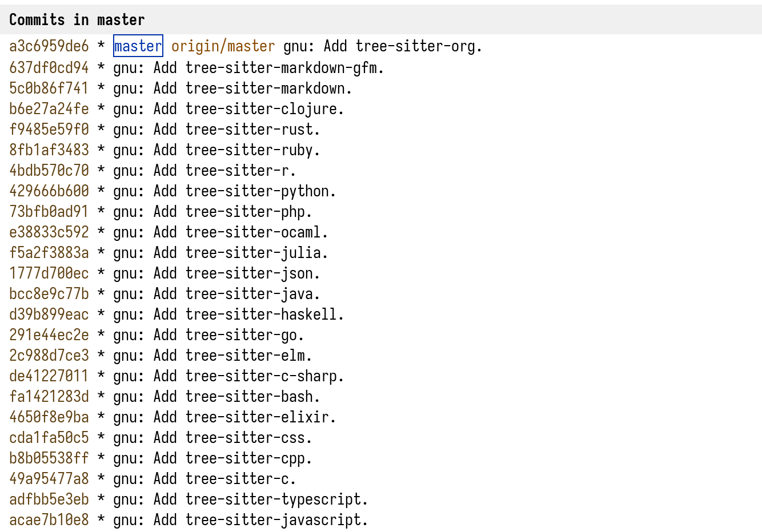The width and height of the screenshot is (762, 532).
Task: Click message 'gnu: Add tree-sitter-markdown.'
Action: pos(232,88)
